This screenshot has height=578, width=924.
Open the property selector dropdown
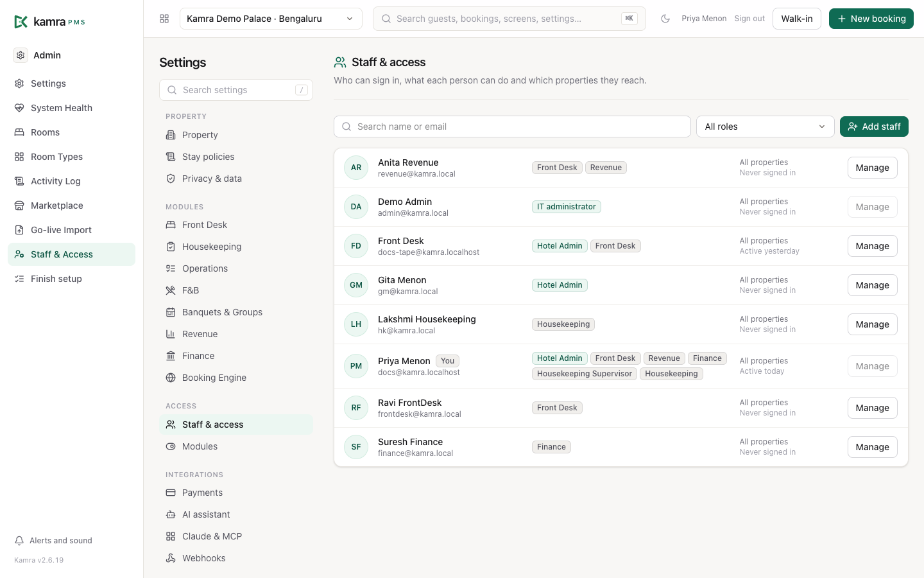tap(271, 19)
